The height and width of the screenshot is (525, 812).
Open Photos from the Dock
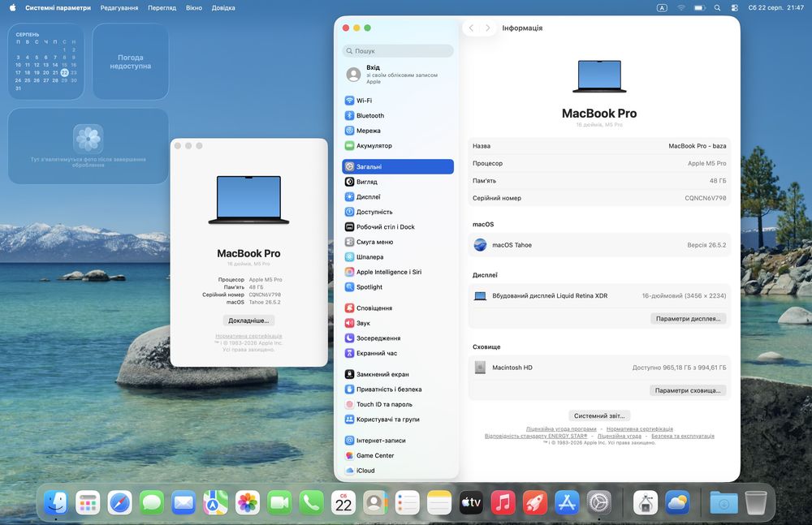248,502
